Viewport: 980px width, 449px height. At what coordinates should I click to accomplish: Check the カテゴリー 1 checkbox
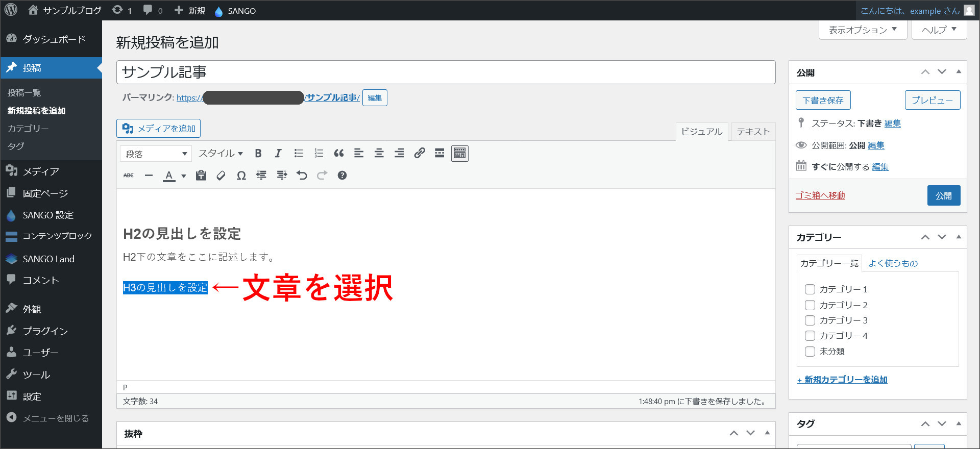click(x=810, y=289)
